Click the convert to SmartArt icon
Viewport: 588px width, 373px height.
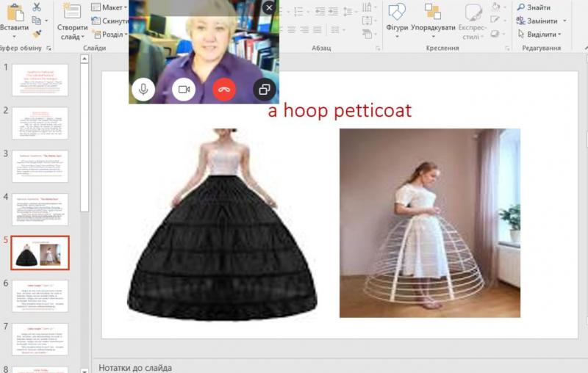[x=367, y=34]
